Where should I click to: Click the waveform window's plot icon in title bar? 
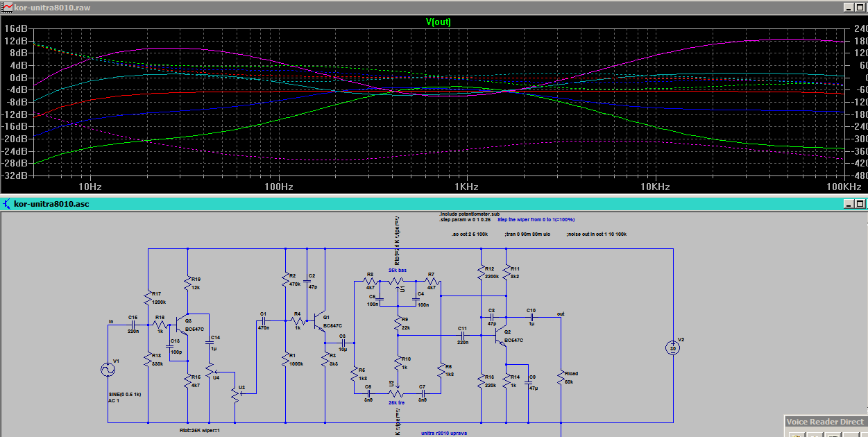[x=7, y=6]
